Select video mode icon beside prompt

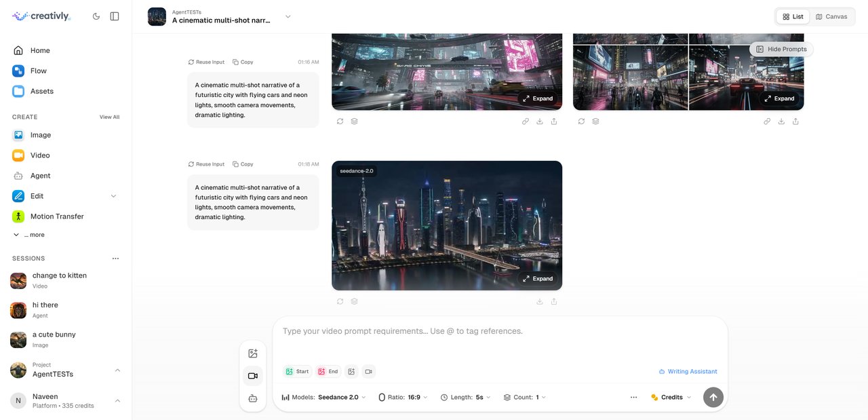[x=253, y=376]
